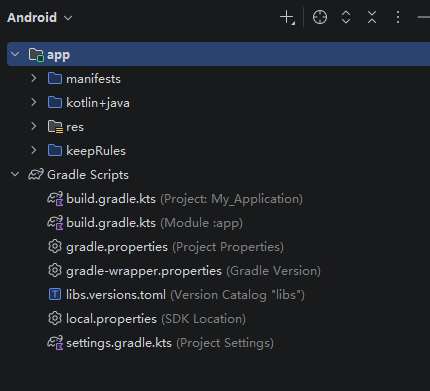The height and width of the screenshot is (391, 430).
Task: Click the Collapse All icon
Action: tap(372, 17)
